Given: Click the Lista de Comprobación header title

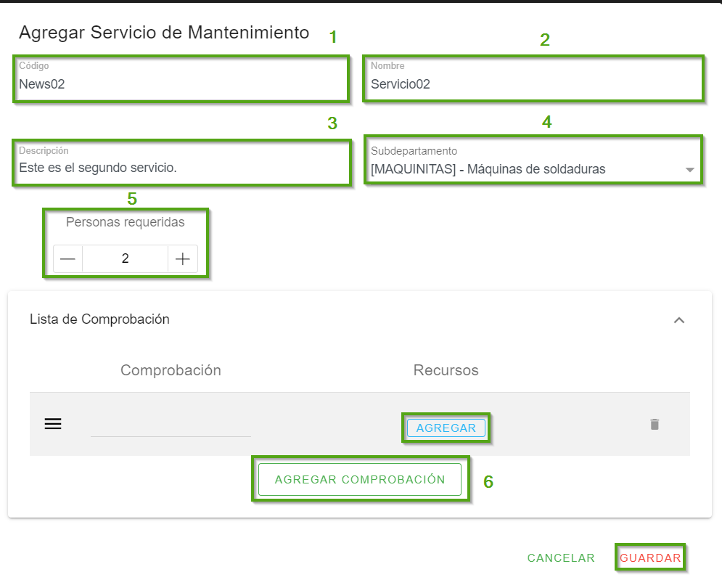Looking at the screenshot, I should [99, 319].
